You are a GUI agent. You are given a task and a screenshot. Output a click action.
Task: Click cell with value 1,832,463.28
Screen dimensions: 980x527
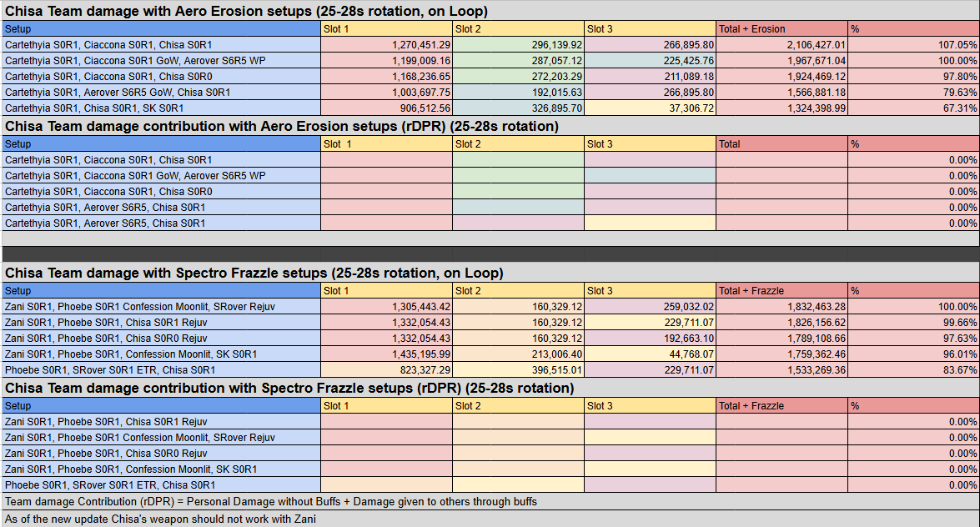pyautogui.click(x=781, y=307)
